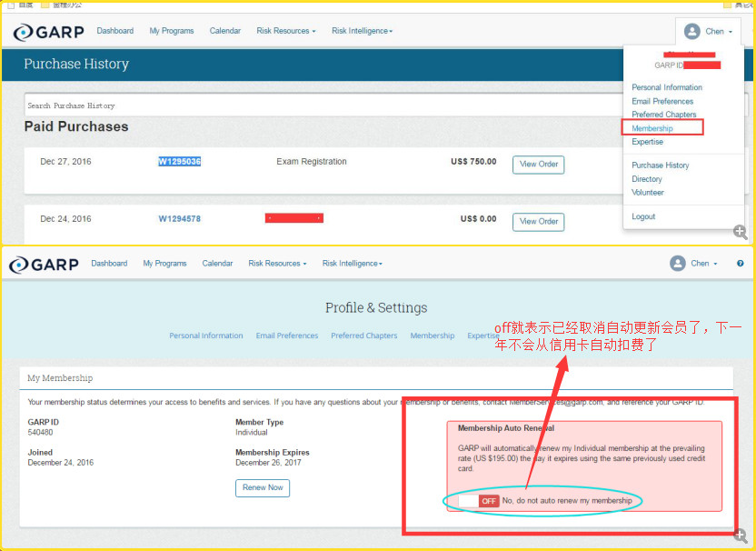Open the Chen account dropdown on Profile & Settings page
Viewport: 756px width, 551px height.
pyautogui.click(x=694, y=264)
